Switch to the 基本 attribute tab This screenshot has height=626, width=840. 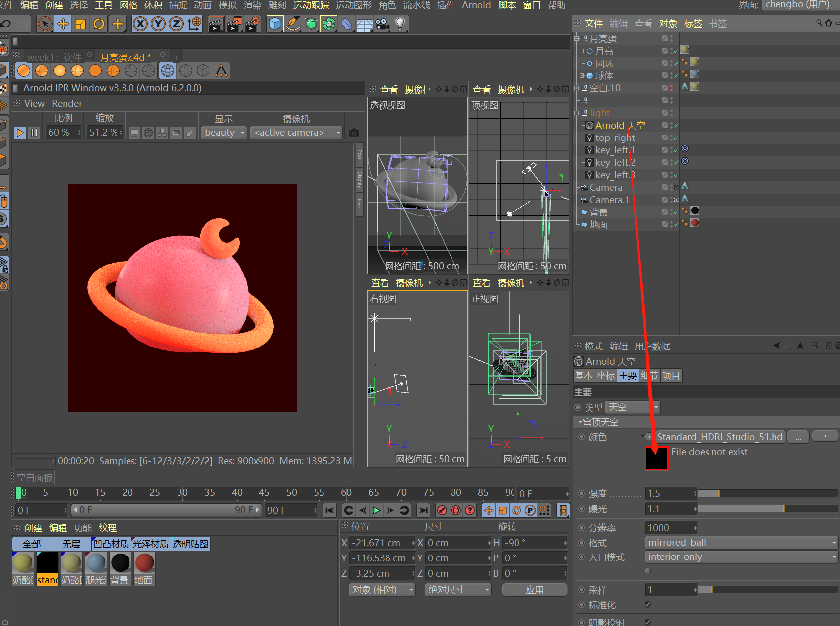[x=584, y=376]
